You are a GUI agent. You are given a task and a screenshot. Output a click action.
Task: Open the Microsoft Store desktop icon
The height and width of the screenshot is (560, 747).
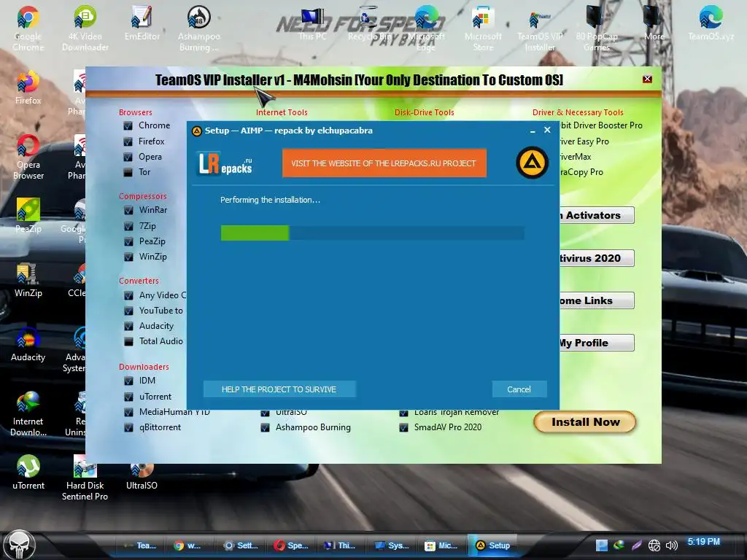[483, 28]
